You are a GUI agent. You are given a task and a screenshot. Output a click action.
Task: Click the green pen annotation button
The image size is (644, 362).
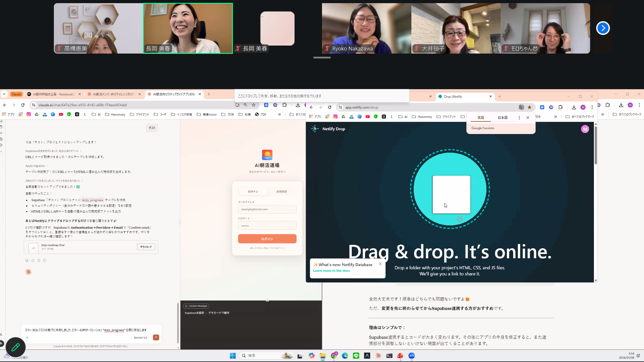click(16, 347)
